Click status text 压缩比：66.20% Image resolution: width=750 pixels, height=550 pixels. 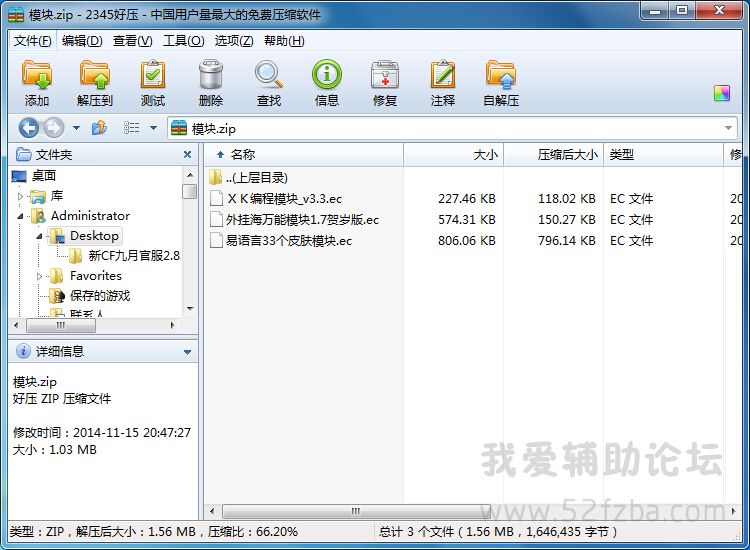253,532
